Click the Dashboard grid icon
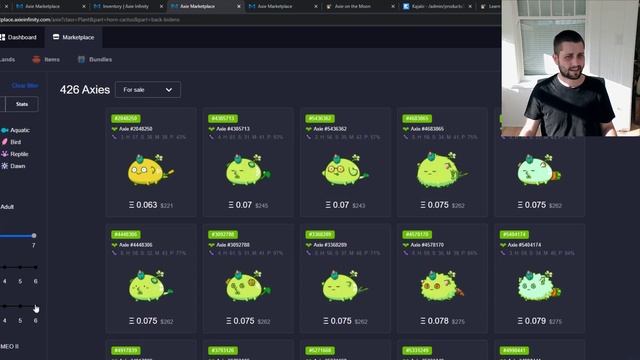 click(x=2, y=37)
